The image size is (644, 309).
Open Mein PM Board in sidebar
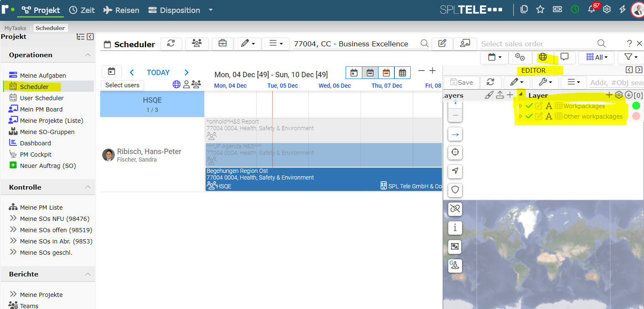pos(41,109)
